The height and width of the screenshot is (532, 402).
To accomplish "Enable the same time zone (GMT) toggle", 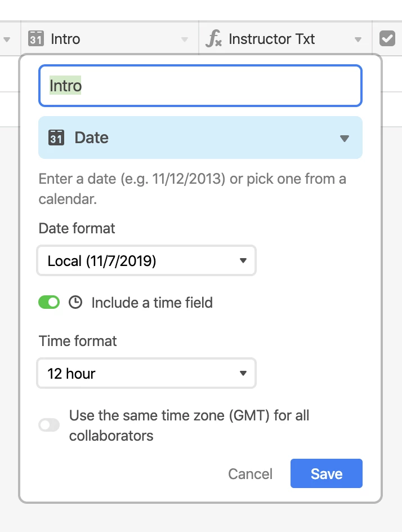I will click(x=49, y=425).
